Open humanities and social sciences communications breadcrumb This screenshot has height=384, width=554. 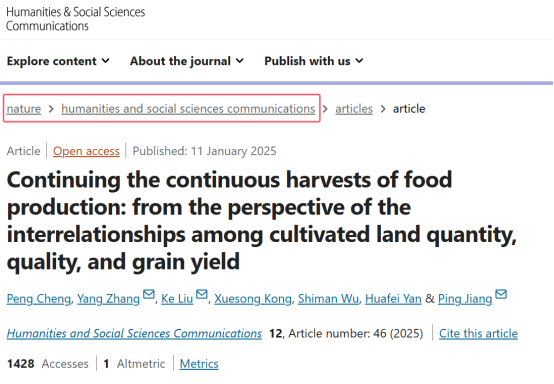tap(188, 108)
